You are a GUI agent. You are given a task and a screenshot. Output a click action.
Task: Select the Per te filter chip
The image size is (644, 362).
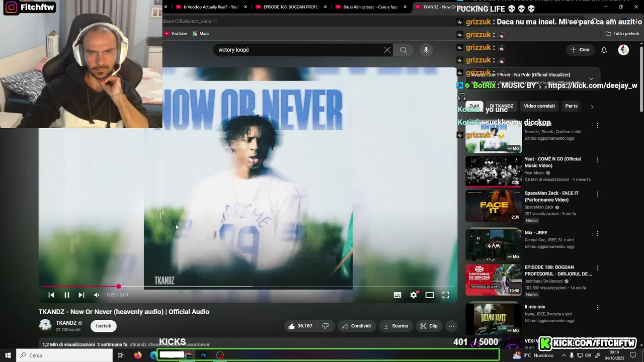click(572, 106)
